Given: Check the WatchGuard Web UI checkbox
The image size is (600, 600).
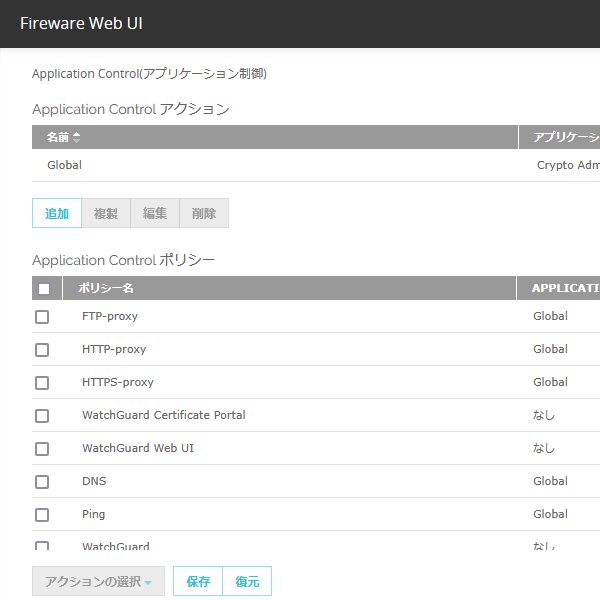Looking at the screenshot, I should pos(42,449).
